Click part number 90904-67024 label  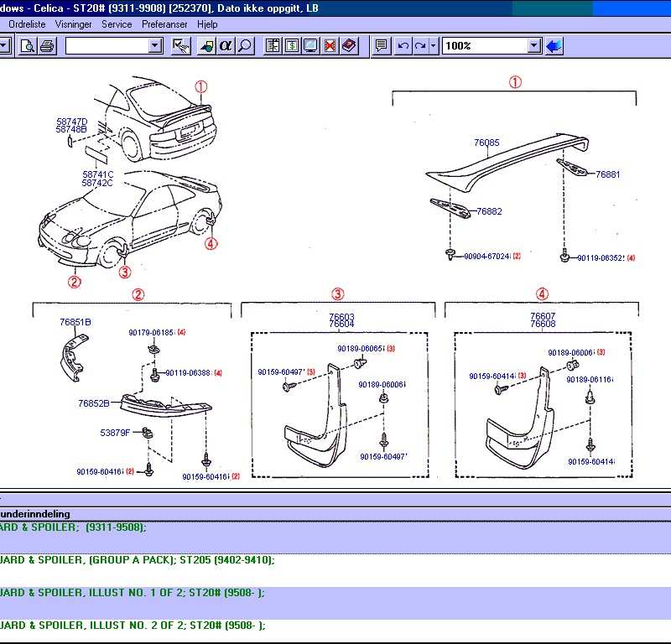486,257
